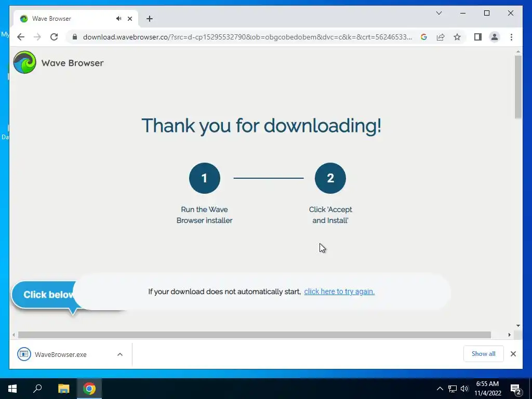Click 'Run the Wave Browser installer' text

(204, 215)
